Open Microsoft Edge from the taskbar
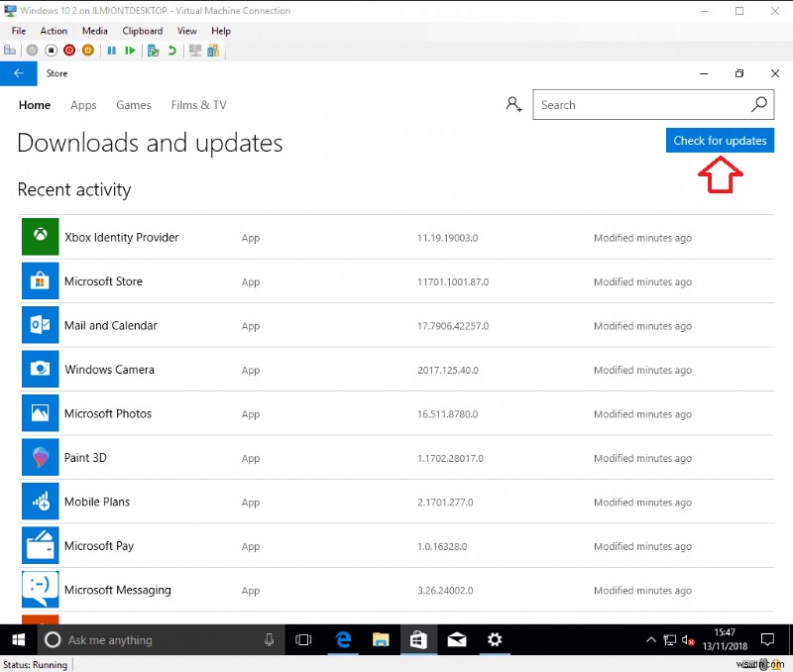793x672 pixels. point(343,639)
